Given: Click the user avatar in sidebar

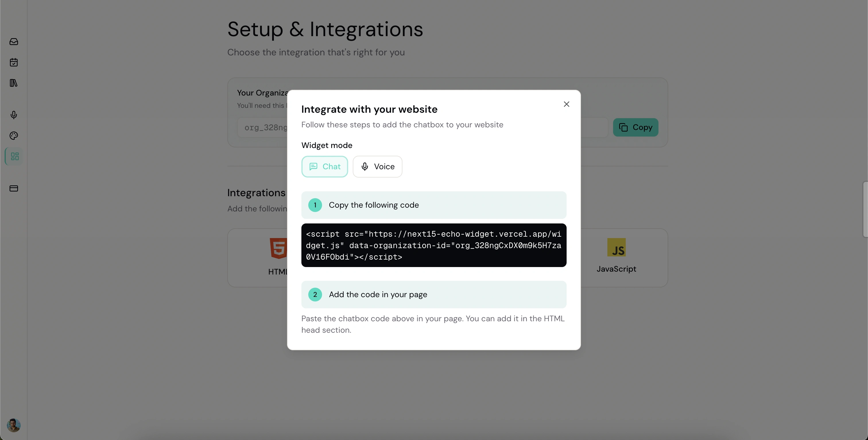Looking at the screenshot, I should point(14,425).
